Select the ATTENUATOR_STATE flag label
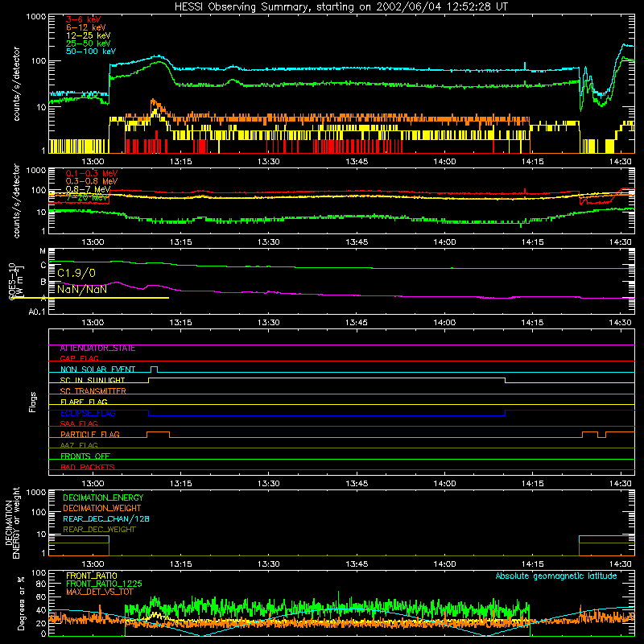This screenshot has width=644, height=644. pyautogui.click(x=97, y=349)
